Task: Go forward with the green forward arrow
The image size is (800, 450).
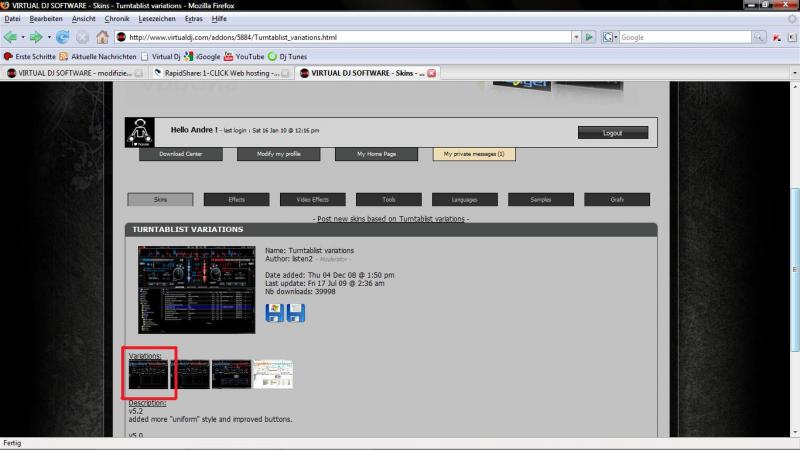Action: [x=36, y=37]
